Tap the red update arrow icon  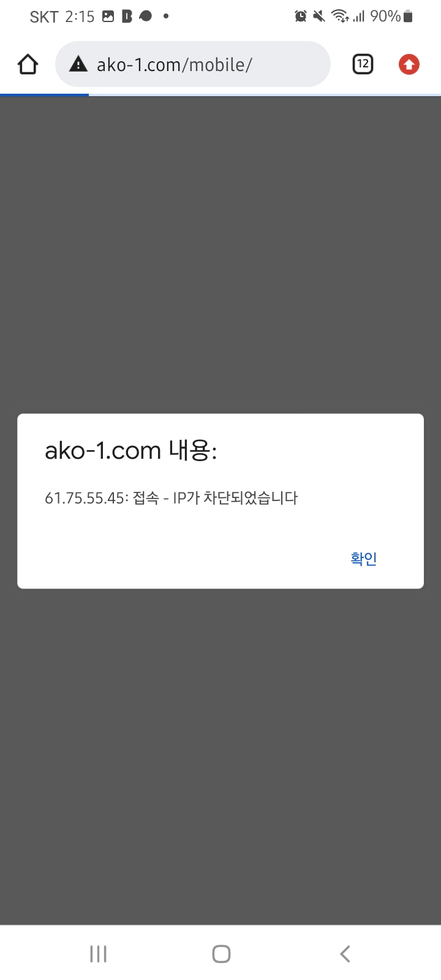(x=409, y=64)
